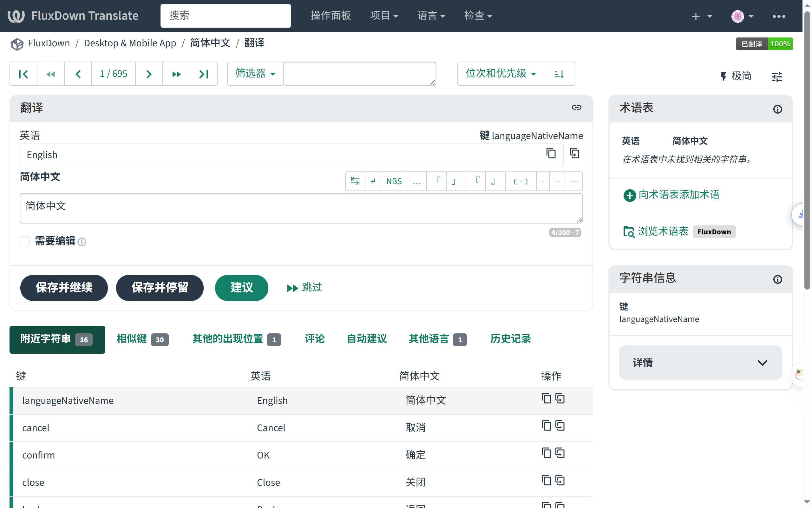Screen dimensions: 812x508
Task: Check the 需要编辑 checkbox
Action: tap(25, 241)
